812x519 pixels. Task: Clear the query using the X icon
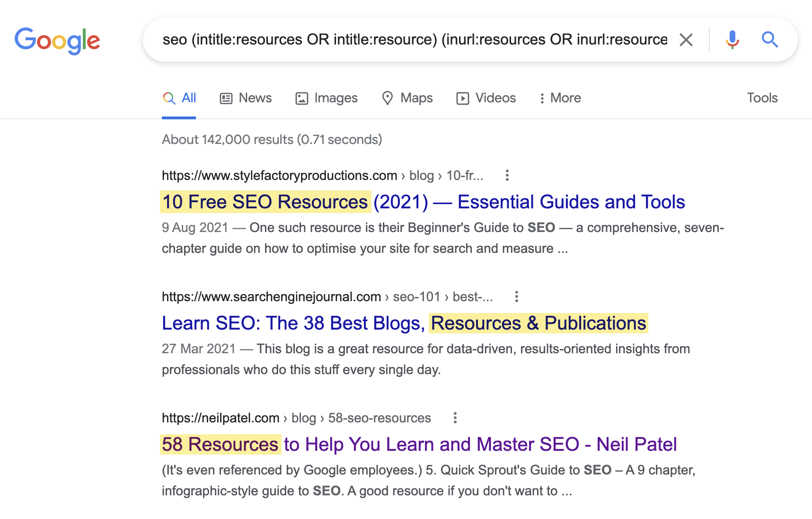coord(686,40)
